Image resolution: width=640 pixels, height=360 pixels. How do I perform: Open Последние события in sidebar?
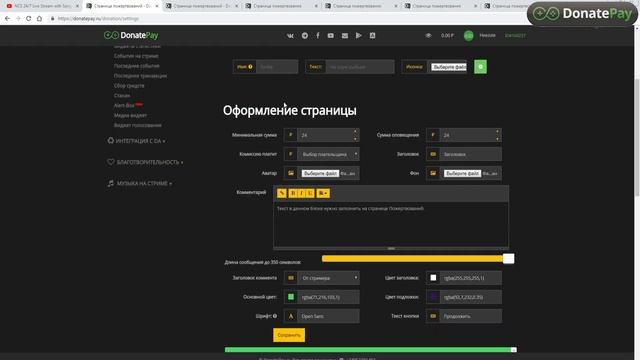[x=137, y=66]
